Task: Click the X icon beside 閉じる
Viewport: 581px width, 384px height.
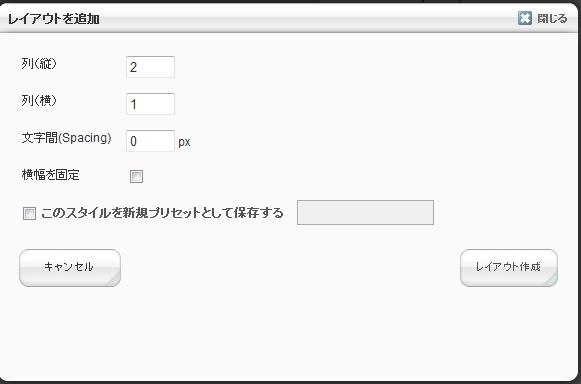Action: [x=524, y=18]
